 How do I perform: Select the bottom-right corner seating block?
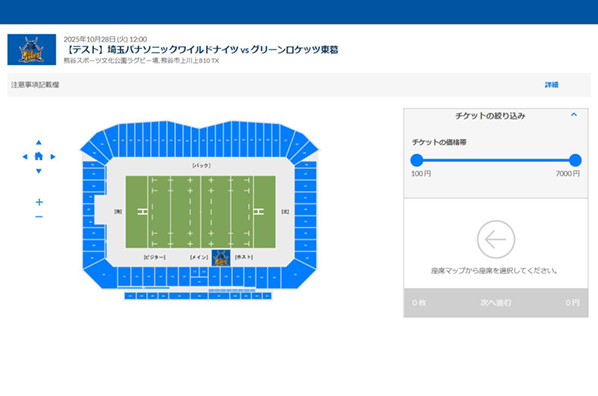(x=298, y=274)
